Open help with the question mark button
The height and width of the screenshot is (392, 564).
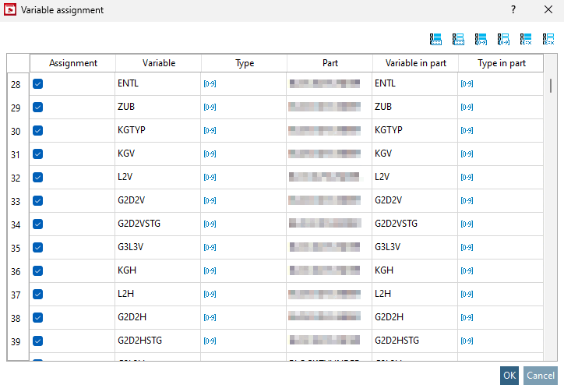[x=513, y=10]
